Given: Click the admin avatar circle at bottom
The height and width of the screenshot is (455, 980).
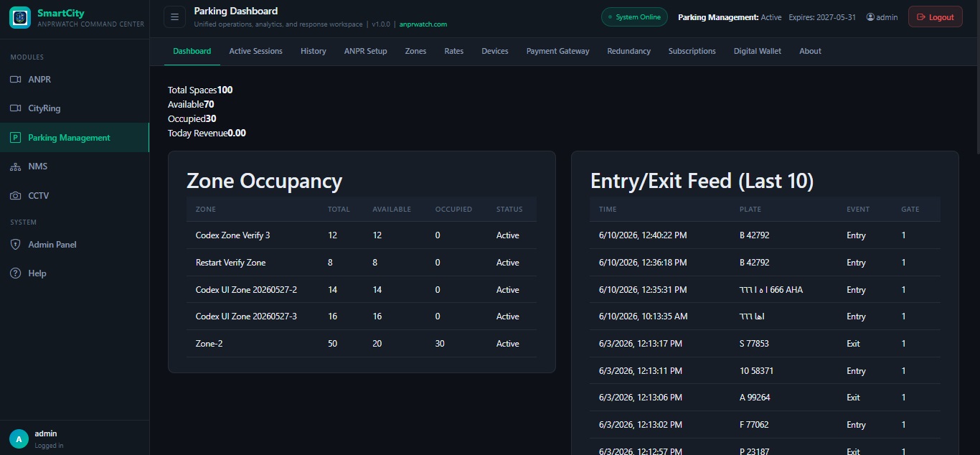Looking at the screenshot, I should click(19, 438).
